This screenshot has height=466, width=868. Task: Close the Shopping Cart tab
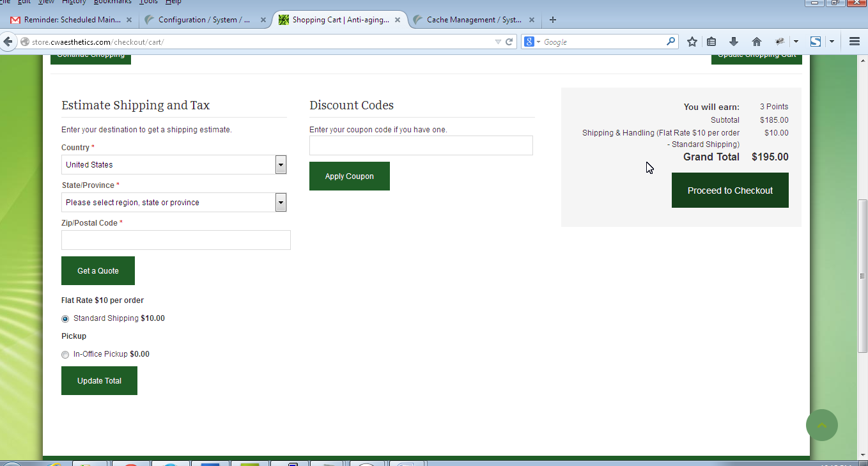pos(398,20)
